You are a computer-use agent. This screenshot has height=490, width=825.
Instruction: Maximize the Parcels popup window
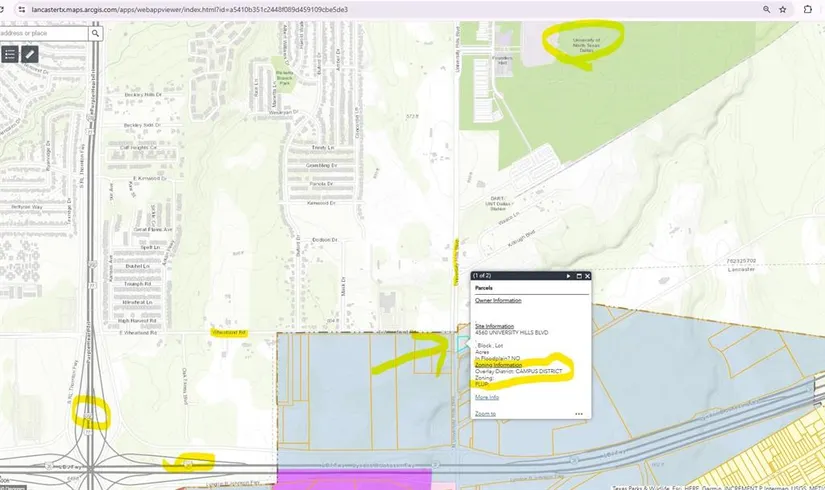[x=578, y=275]
